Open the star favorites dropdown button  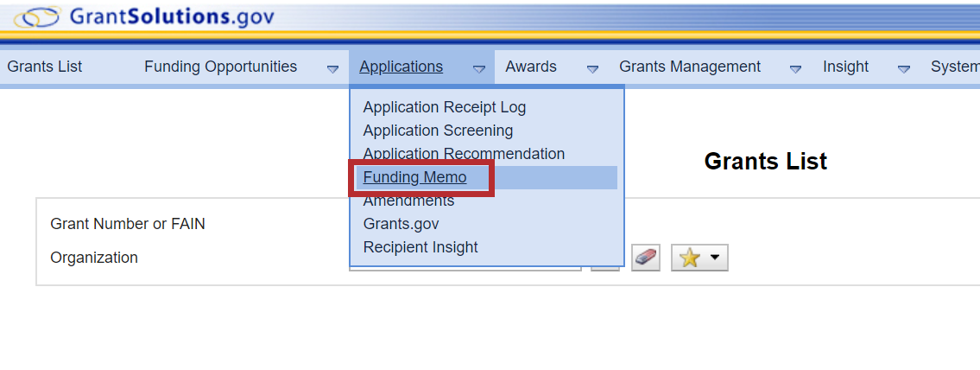(699, 258)
